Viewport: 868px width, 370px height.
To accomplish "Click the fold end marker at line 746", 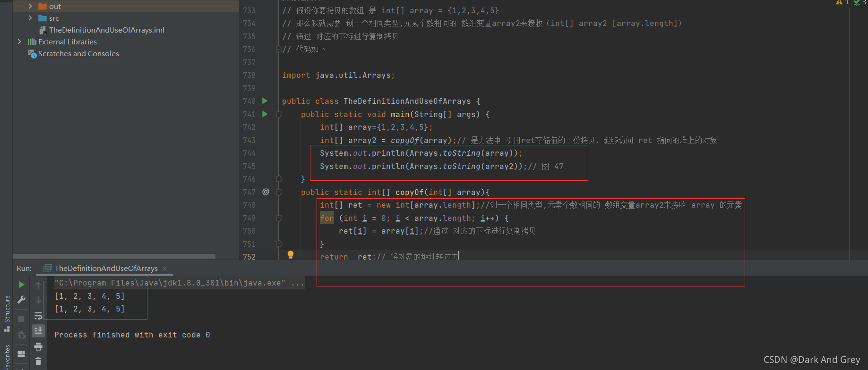I will (x=279, y=179).
